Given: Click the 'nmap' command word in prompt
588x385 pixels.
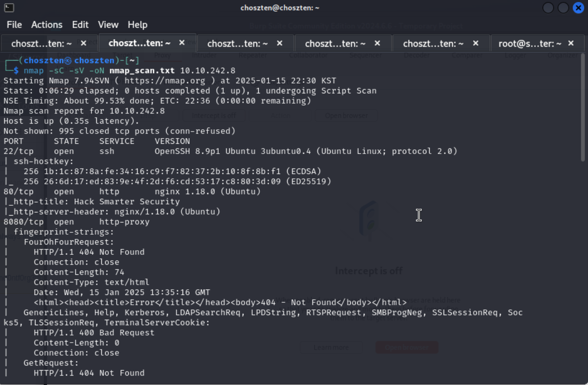Looking at the screenshot, I should click(34, 70).
